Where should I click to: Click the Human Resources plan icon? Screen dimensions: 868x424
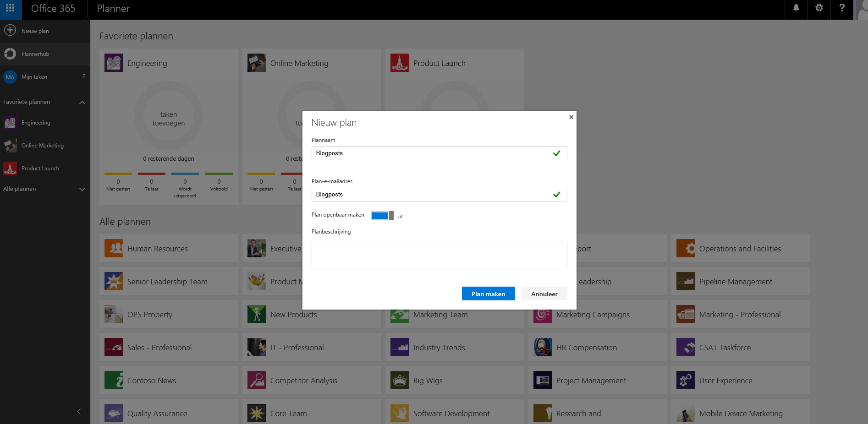tap(114, 248)
